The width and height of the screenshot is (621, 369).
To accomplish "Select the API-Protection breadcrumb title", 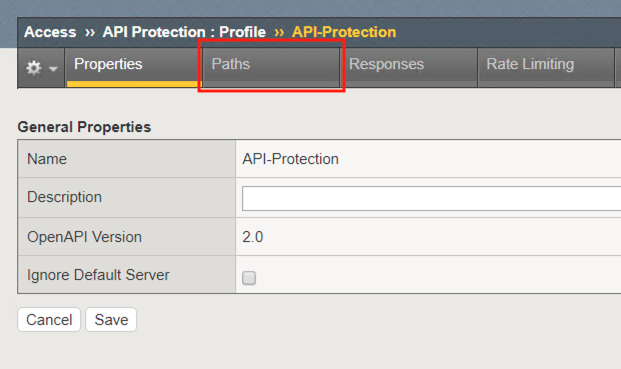I will (x=344, y=32).
